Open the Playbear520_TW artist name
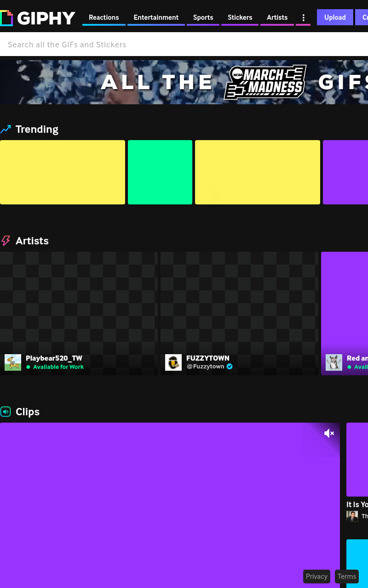 (x=54, y=358)
